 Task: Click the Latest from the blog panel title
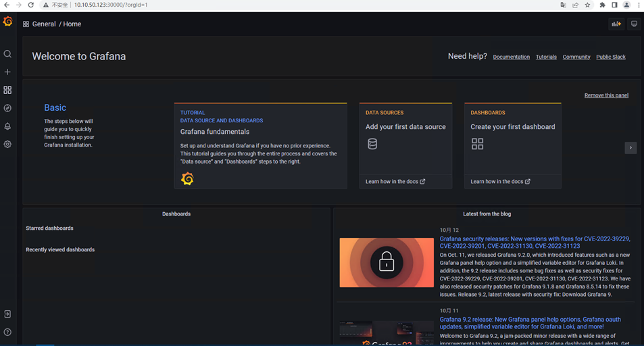(x=487, y=214)
